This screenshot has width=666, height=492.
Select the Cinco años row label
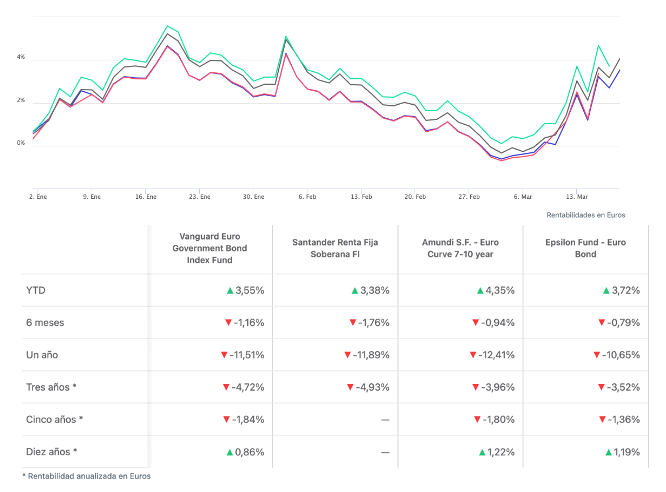[54, 420]
